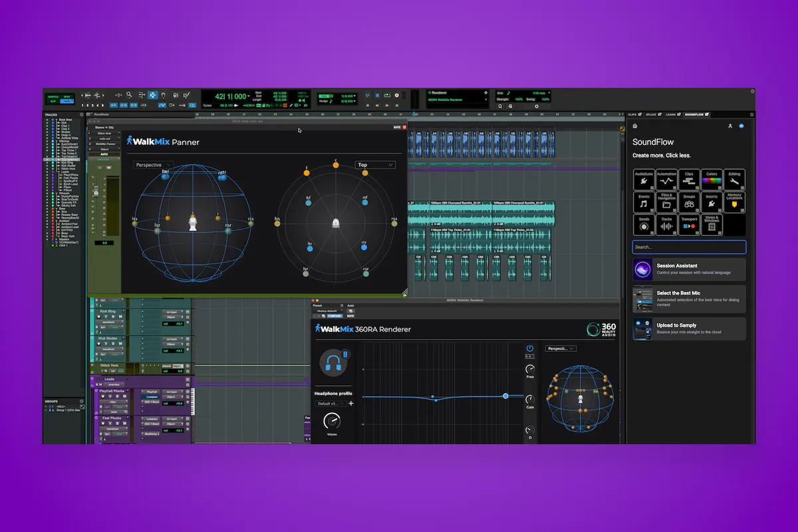
Task: Open the Memory Locations tile
Action: (734, 202)
